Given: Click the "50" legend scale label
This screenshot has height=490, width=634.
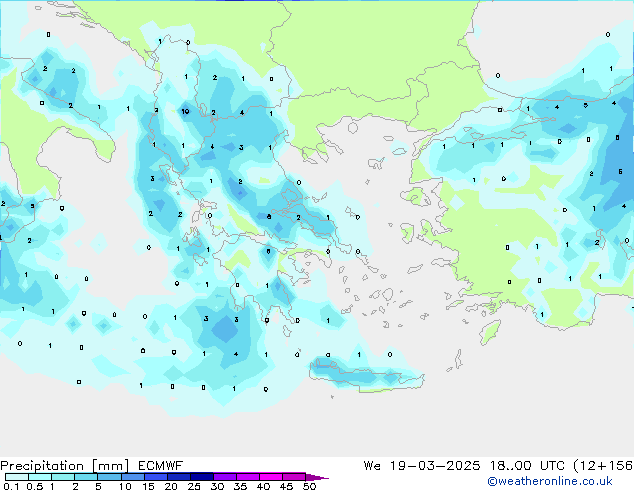Looking at the screenshot, I should [x=310, y=486].
